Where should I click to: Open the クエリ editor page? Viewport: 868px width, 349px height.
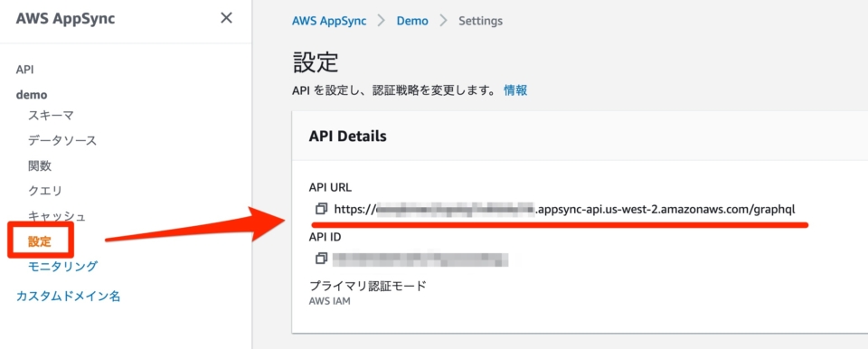coord(45,191)
